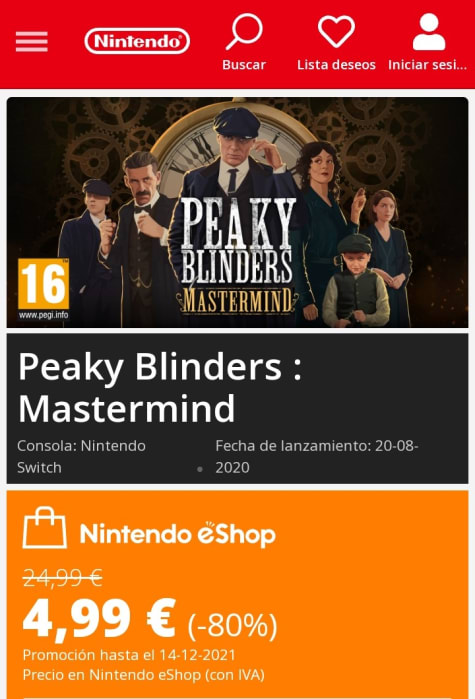The width and height of the screenshot is (475, 699).
Task: Tap the eShop shopping bag icon
Action: coord(45,527)
